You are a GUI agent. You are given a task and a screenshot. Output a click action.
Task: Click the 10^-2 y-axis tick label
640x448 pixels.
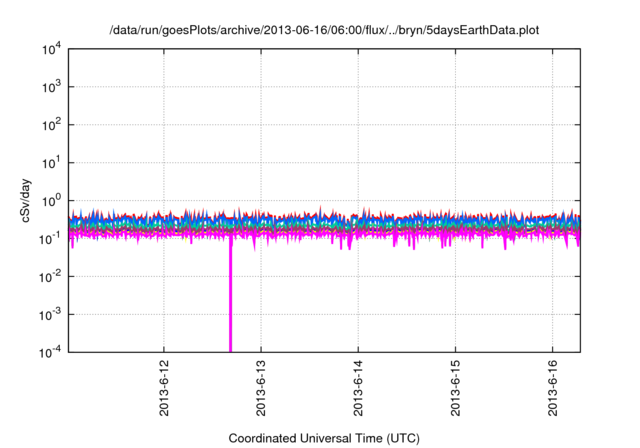pyautogui.click(x=50, y=277)
